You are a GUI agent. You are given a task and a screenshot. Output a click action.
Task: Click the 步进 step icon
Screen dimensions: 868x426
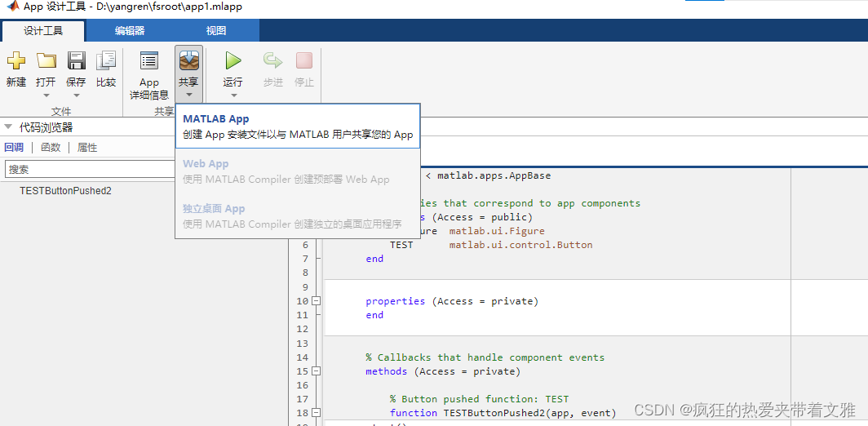(x=273, y=61)
